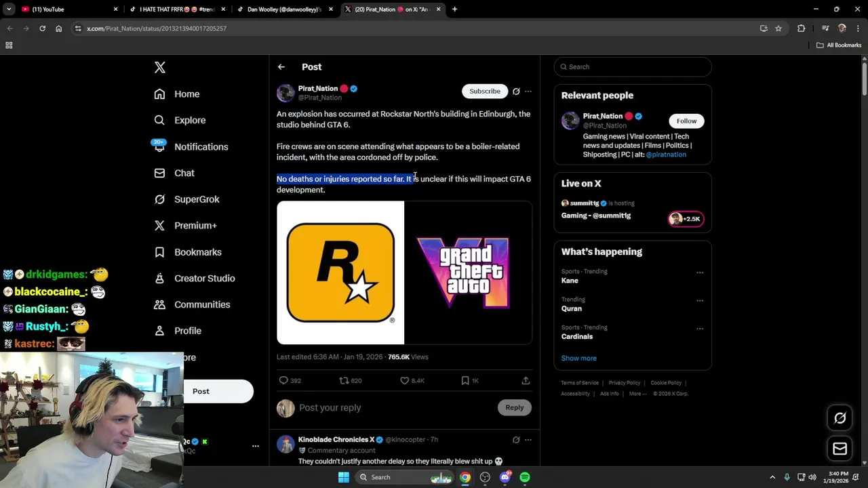Go to Home in the X sidebar
This screenshot has height=488, width=868.
click(177, 94)
